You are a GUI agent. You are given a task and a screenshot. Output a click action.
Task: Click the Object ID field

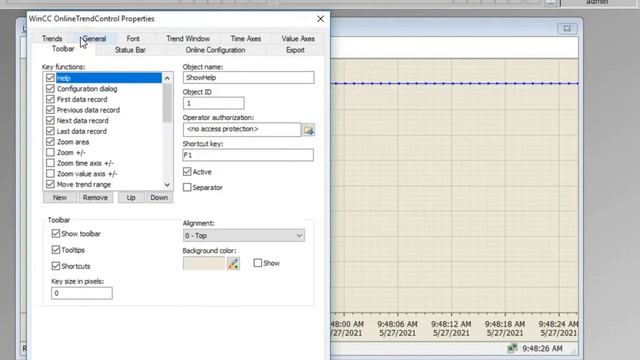coord(213,103)
